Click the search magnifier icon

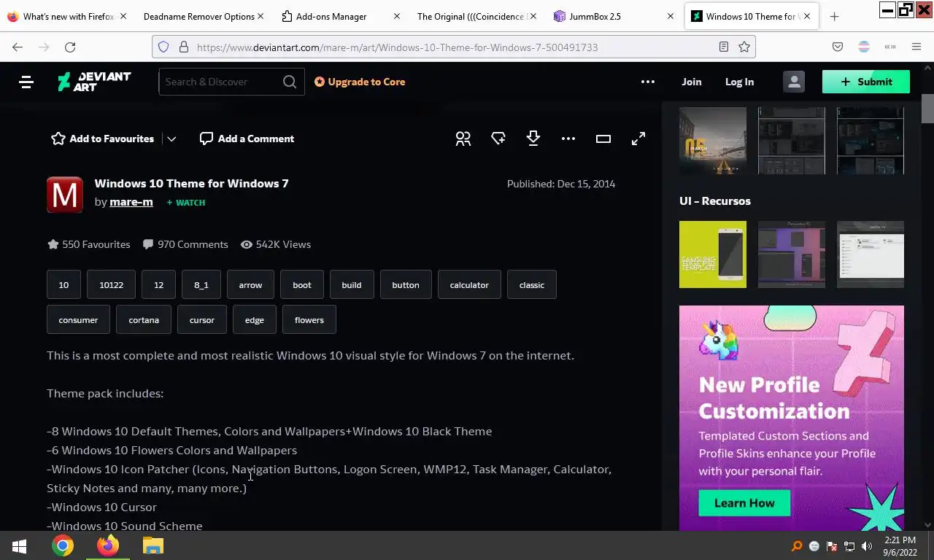290,82
